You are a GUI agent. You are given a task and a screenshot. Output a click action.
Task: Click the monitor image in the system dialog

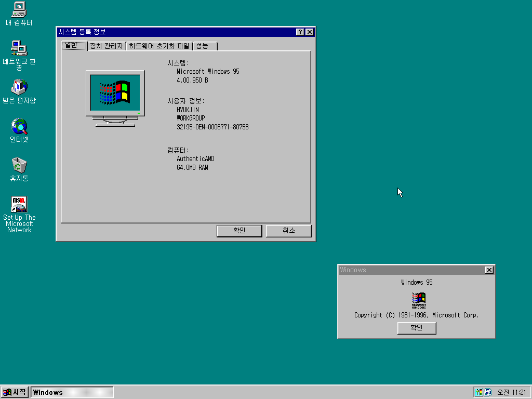(x=115, y=98)
